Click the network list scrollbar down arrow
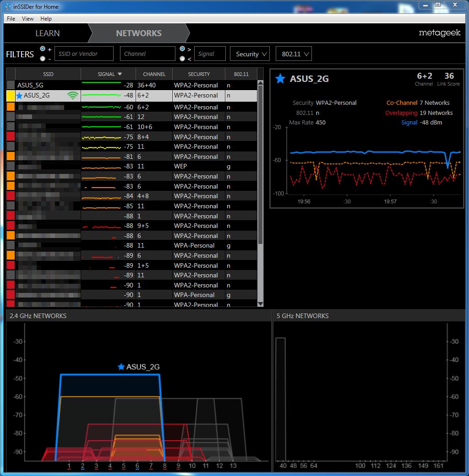The height and width of the screenshot is (476, 469). pos(260,304)
